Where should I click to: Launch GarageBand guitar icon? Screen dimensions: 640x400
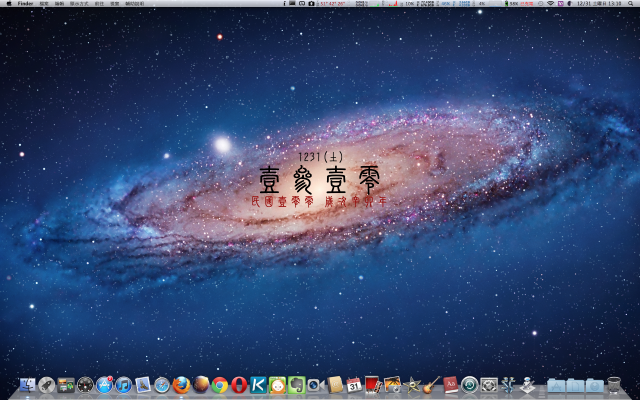click(x=431, y=385)
